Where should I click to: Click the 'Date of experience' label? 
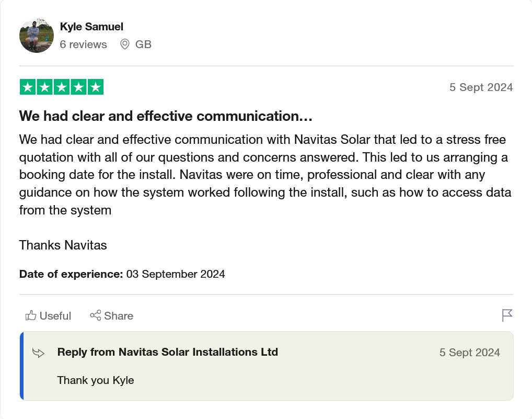click(71, 274)
